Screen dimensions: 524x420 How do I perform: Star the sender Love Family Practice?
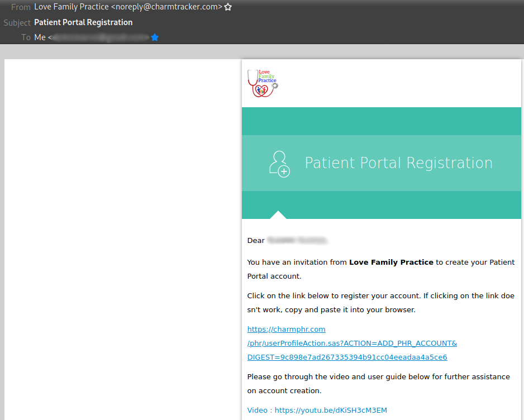(x=228, y=7)
